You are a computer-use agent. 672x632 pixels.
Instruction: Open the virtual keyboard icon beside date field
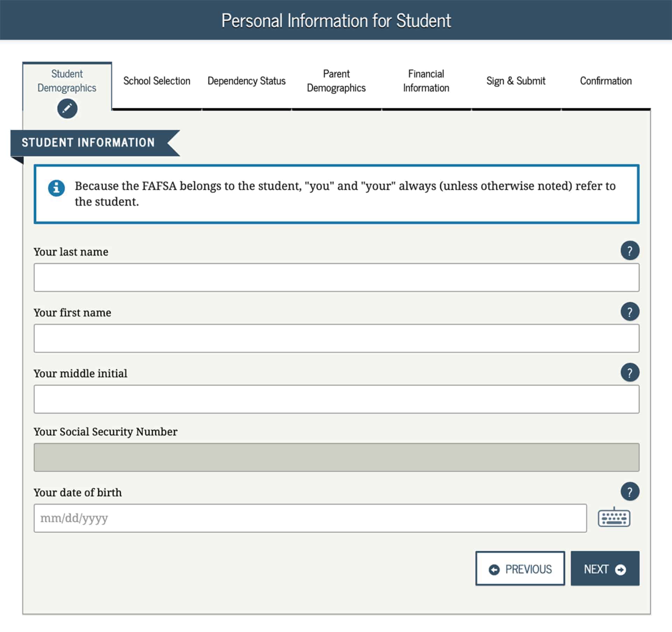(614, 518)
